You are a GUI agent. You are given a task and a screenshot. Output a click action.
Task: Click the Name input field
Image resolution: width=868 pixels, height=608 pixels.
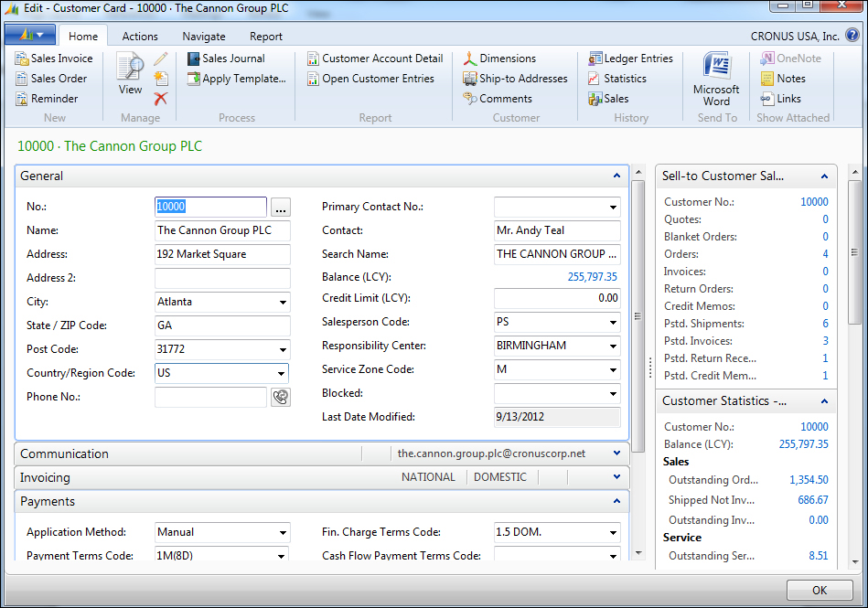click(222, 230)
